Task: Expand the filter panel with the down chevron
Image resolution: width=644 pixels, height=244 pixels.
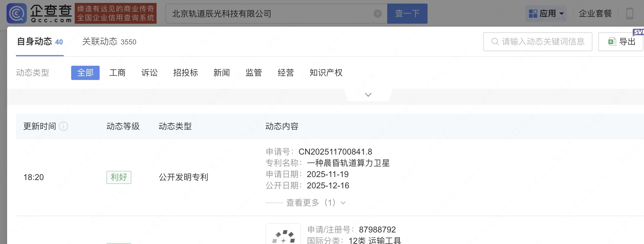Action: point(368,95)
